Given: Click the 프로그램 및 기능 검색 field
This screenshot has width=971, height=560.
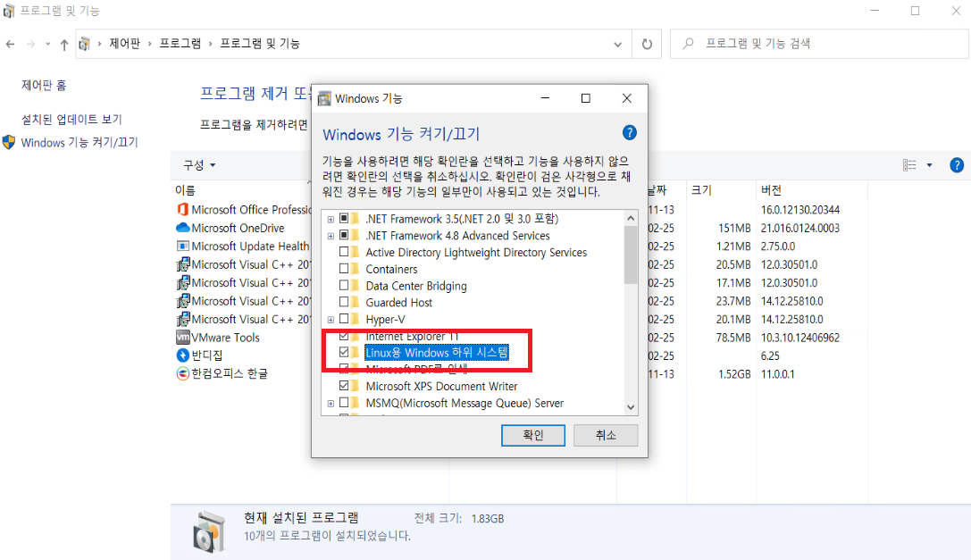Looking at the screenshot, I should pos(818,44).
